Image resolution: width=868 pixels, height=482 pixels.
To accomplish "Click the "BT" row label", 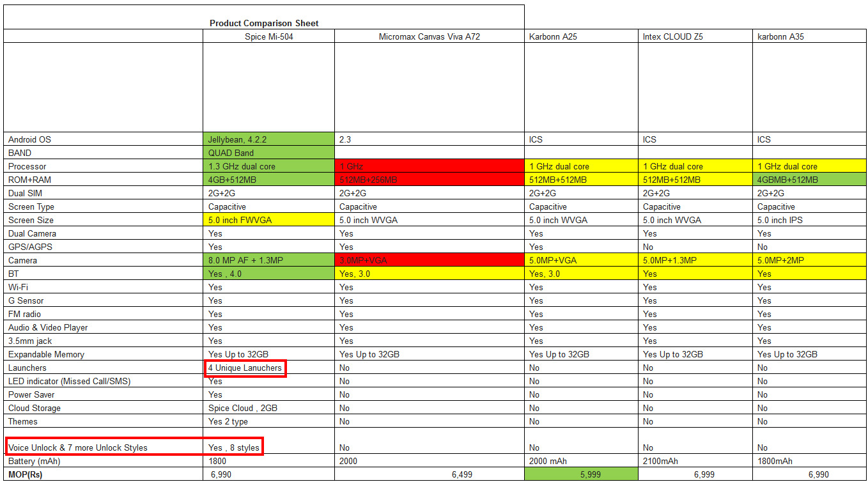I will click(13, 274).
